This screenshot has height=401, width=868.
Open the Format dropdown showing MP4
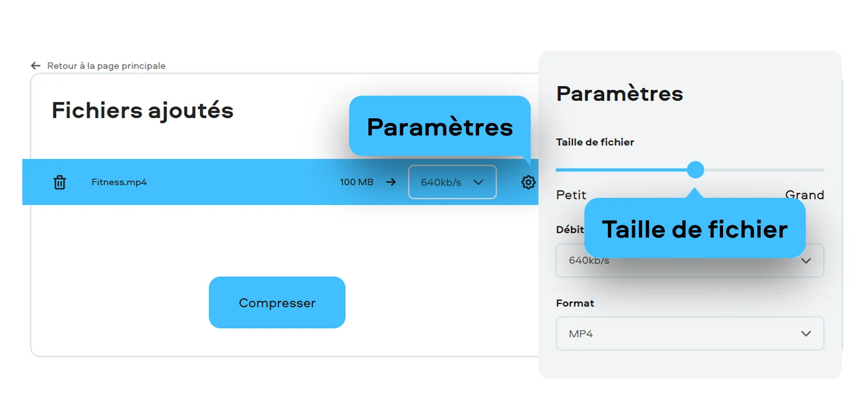(x=690, y=334)
